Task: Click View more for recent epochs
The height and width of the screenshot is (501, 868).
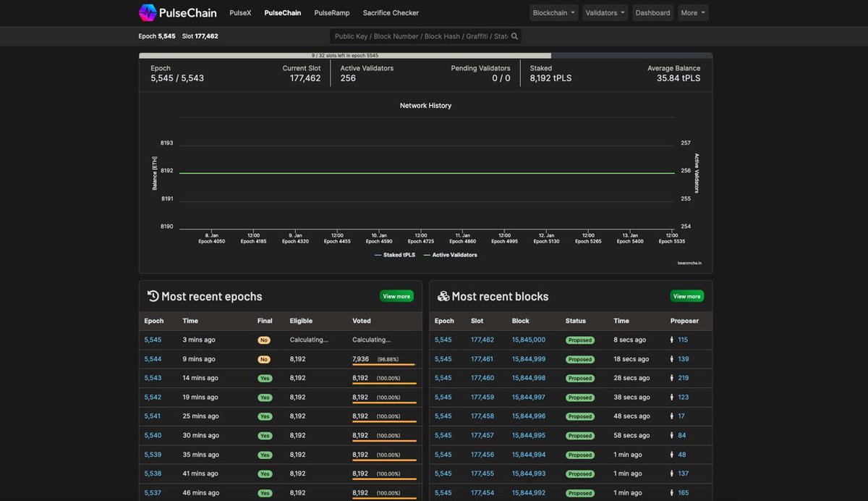Action: pyautogui.click(x=396, y=296)
